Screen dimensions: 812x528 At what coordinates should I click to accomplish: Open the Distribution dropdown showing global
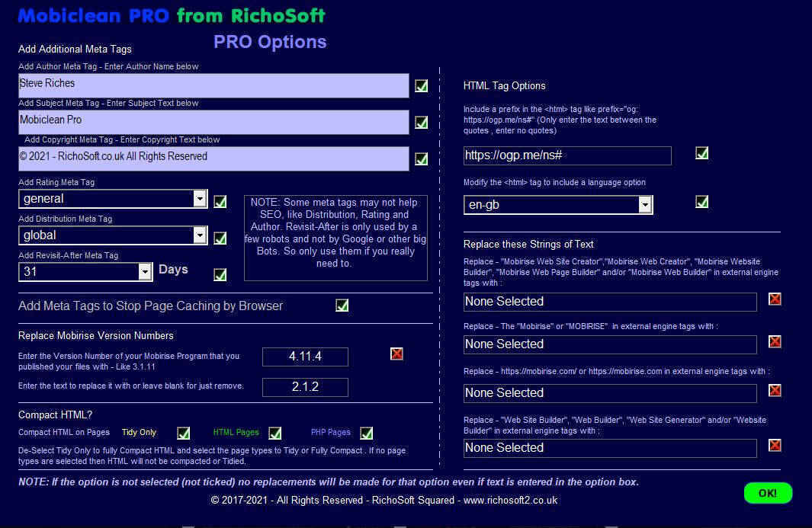[x=200, y=235]
